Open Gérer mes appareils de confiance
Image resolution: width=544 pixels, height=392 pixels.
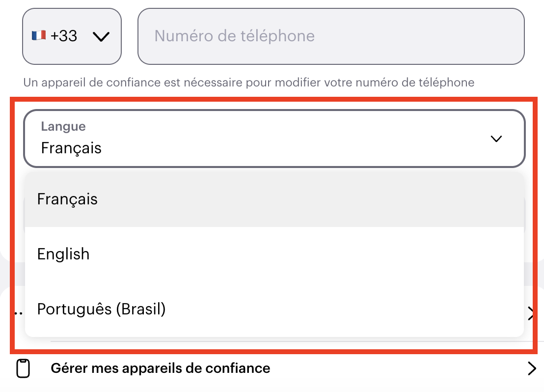[160, 368]
